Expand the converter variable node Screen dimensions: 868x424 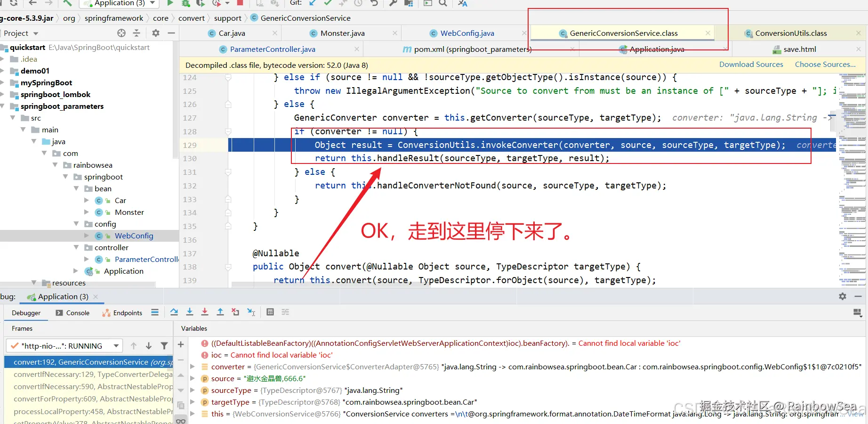192,367
